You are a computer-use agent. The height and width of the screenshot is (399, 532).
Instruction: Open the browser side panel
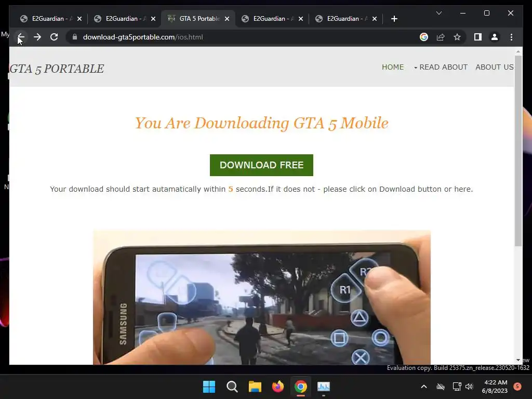point(478,37)
